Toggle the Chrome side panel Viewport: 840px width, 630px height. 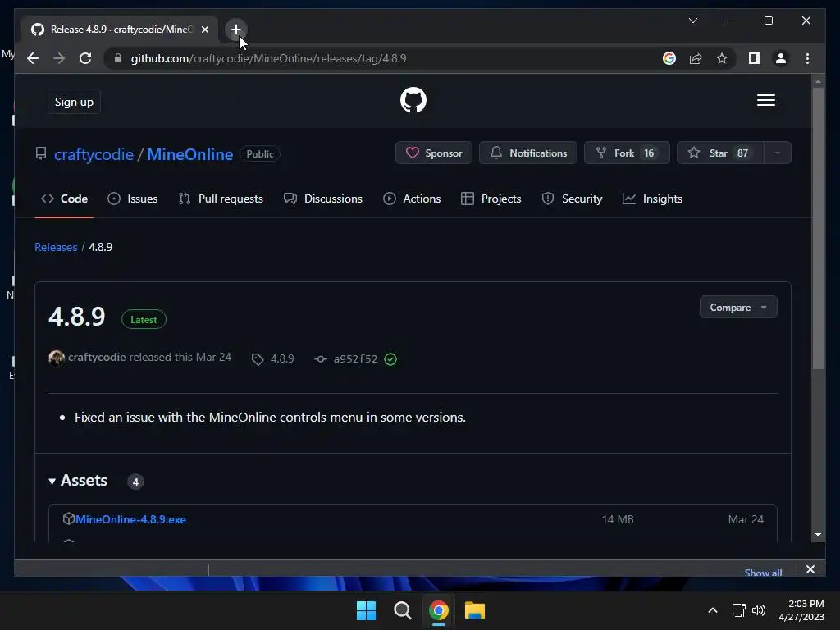pos(755,58)
